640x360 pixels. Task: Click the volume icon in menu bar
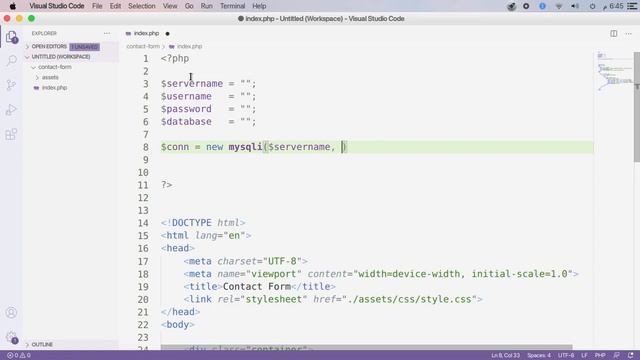[575, 6]
